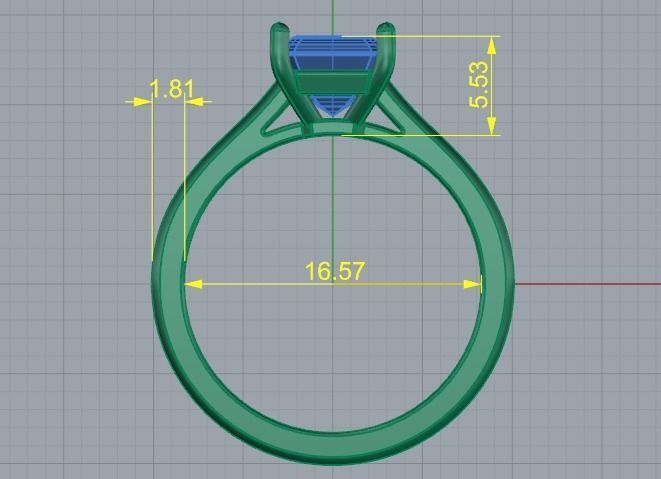Select the green ring shank at bottom
The height and width of the screenshot is (479, 661).
[333, 448]
